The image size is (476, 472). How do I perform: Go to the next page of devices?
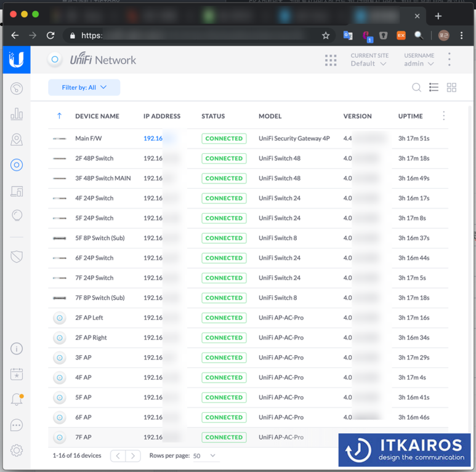pyautogui.click(x=133, y=455)
